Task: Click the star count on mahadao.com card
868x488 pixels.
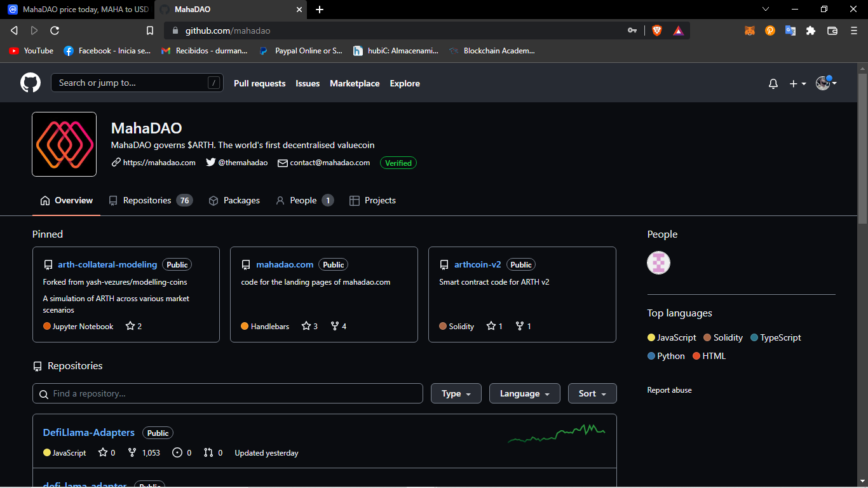Action: (x=309, y=326)
